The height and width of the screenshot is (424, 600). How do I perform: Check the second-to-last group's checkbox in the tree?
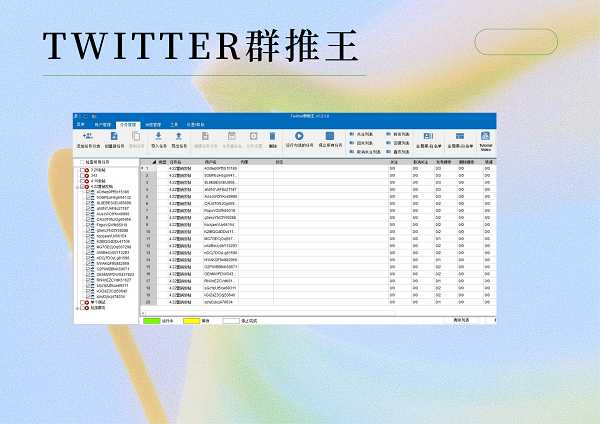click(x=82, y=302)
